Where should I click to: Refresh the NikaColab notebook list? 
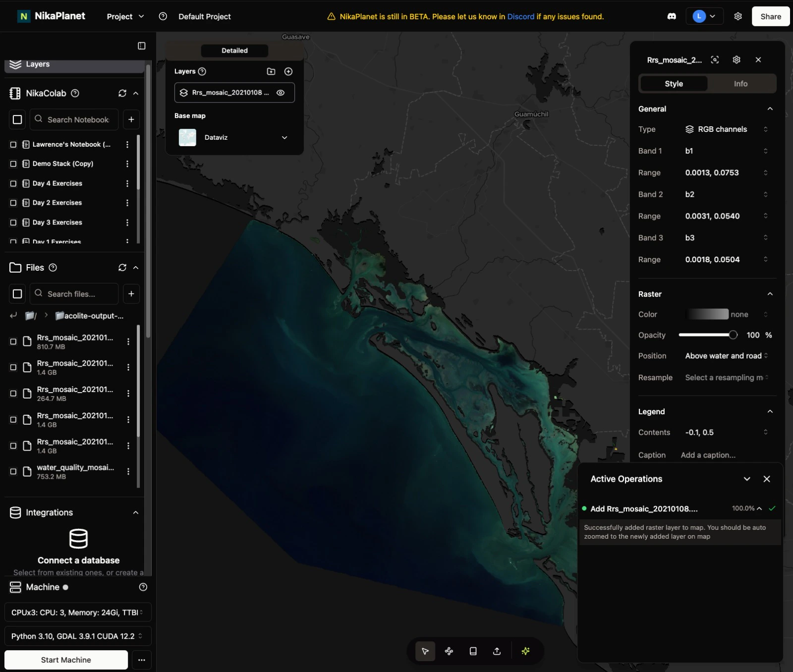coord(122,93)
